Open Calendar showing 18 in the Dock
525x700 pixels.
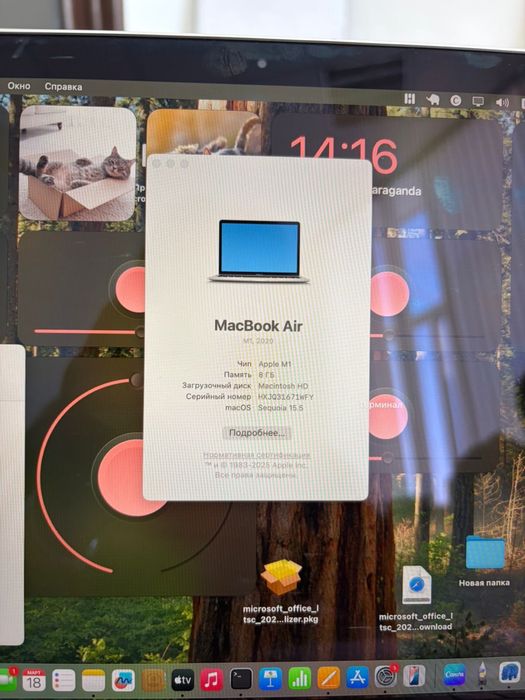click(34, 679)
